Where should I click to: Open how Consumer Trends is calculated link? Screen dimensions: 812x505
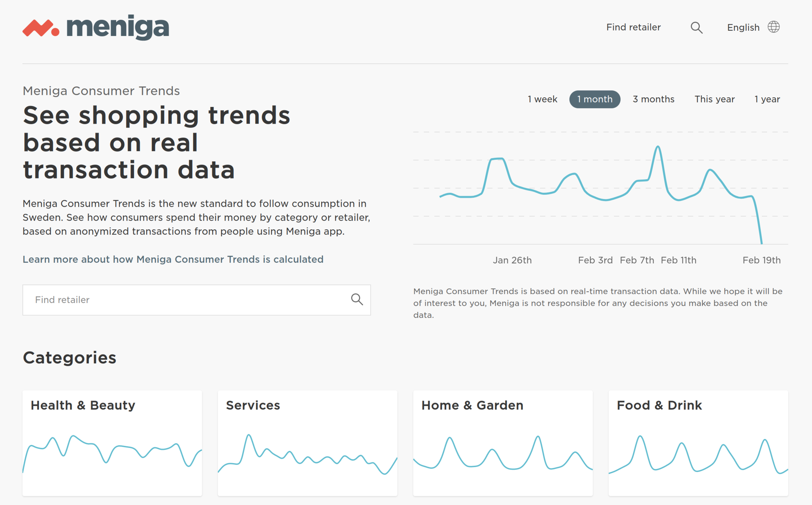173,259
